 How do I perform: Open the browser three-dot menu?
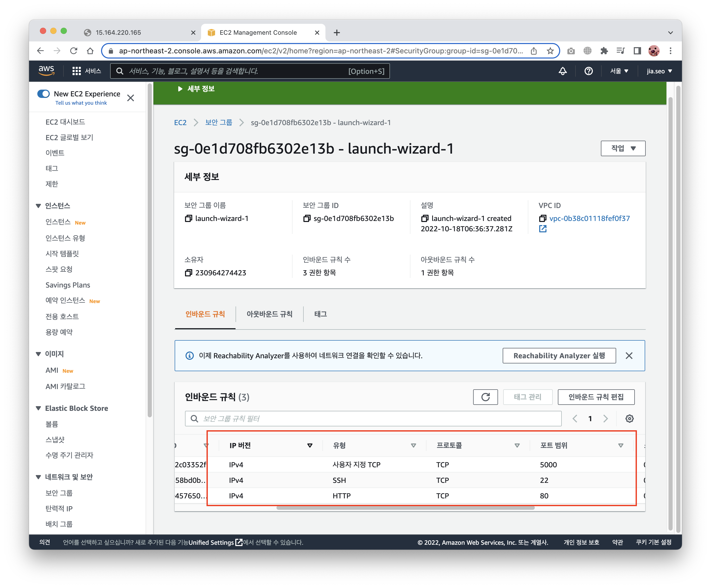tap(670, 51)
